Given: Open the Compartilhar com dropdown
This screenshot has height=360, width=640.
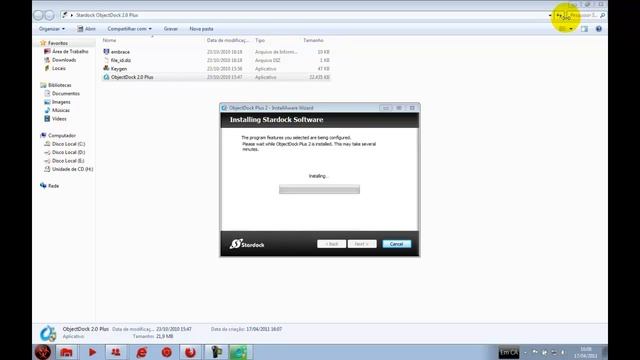Looking at the screenshot, I should (129, 29).
